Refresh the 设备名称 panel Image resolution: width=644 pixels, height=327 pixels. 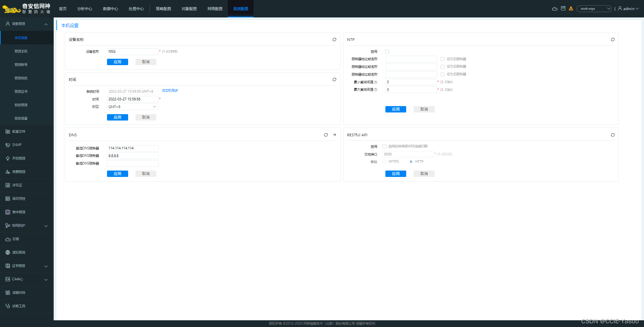[334, 40]
